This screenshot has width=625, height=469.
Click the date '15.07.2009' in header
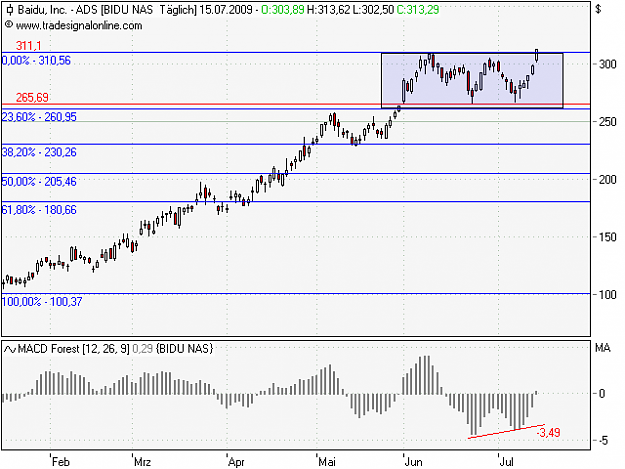click(226, 10)
